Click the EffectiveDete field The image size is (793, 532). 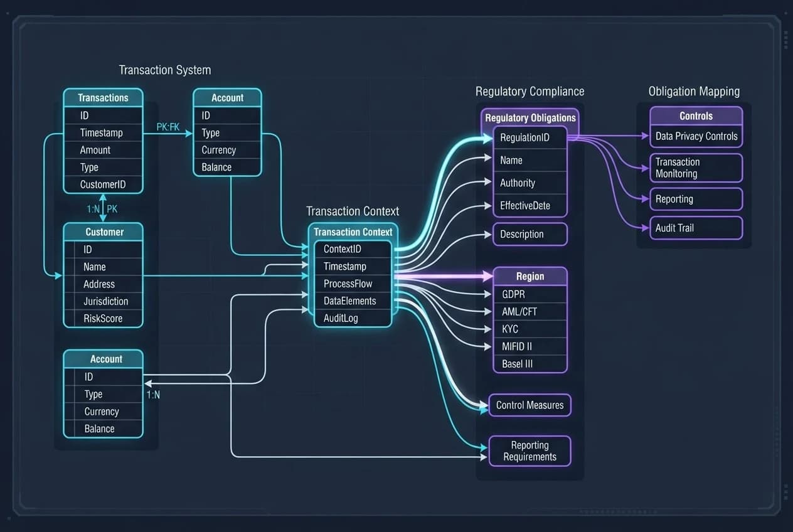[530, 205]
